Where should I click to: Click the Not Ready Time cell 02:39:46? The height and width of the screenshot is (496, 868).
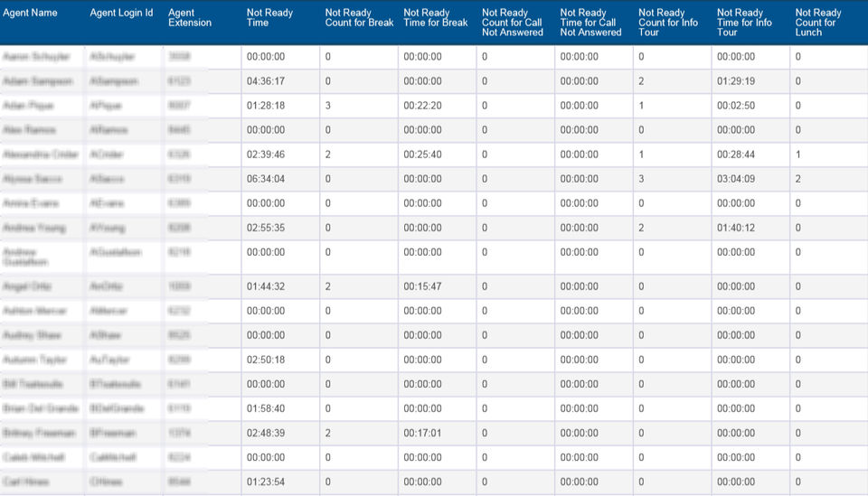point(266,154)
